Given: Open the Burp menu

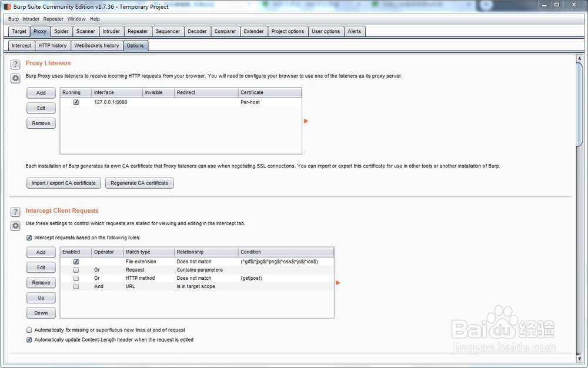Looking at the screenshot, I should point(14,19).
